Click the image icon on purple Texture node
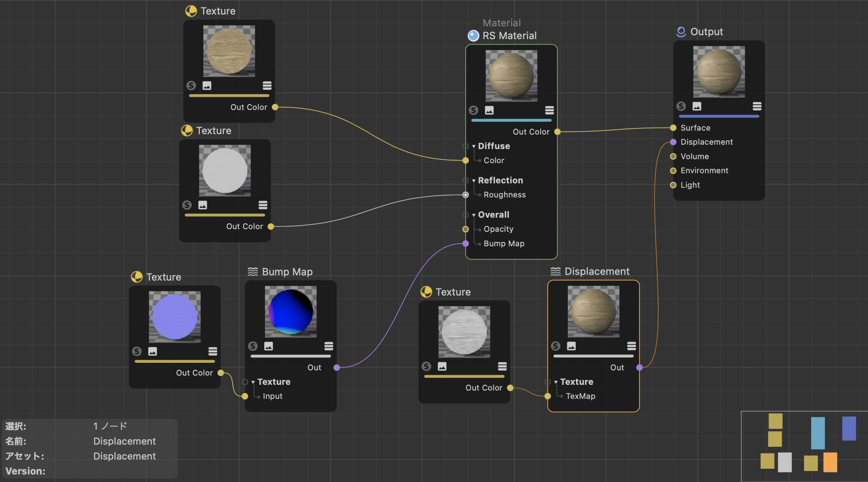 [153, 351]
